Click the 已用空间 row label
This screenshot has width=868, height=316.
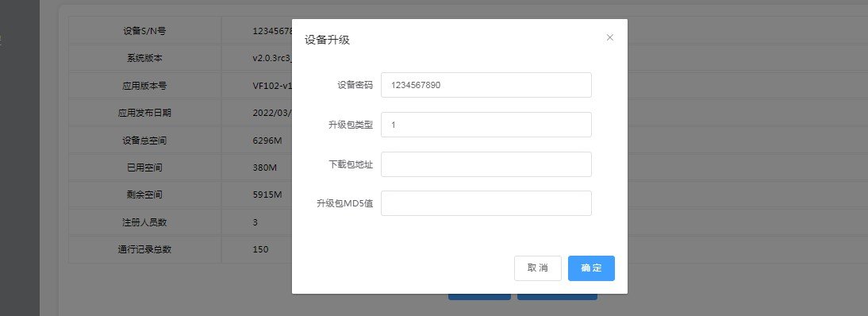point(144,168)
